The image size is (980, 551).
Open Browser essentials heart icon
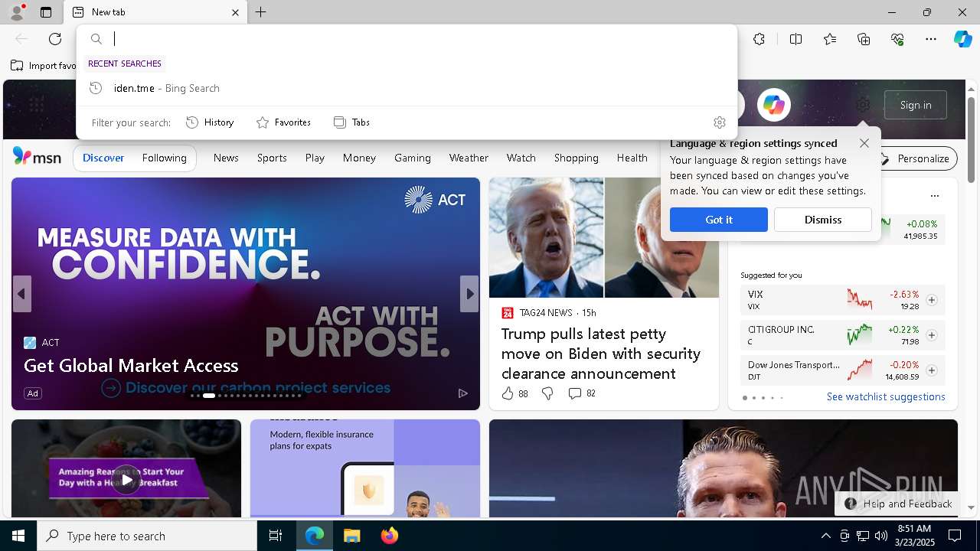[x=897, y=39]
